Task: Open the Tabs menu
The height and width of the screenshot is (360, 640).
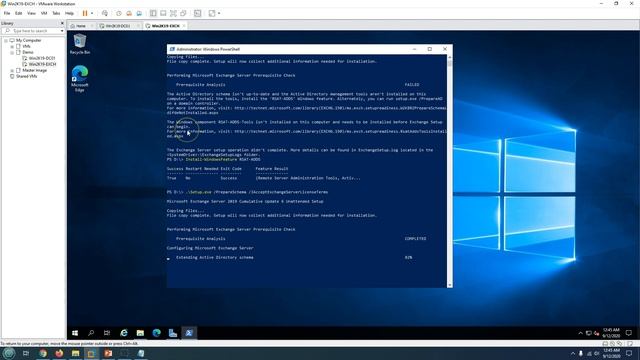Action: [x=56, y=13]
